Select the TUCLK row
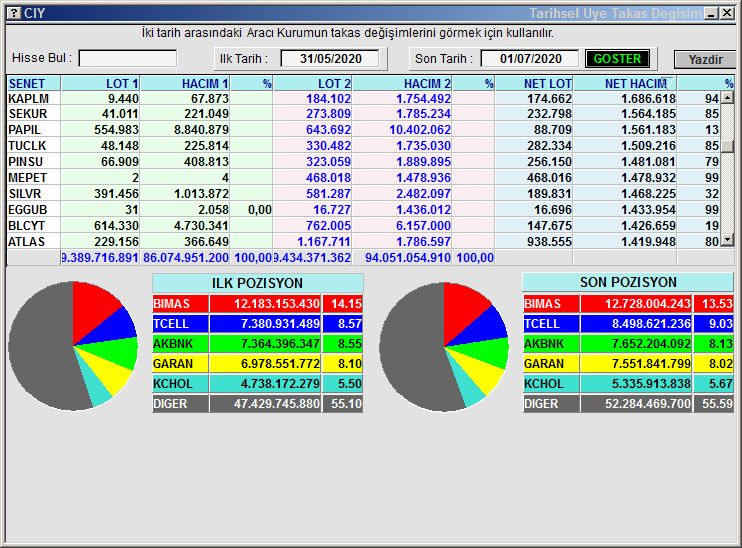The image size is (742, 548). pyautogui.click(x=363, y=146)
